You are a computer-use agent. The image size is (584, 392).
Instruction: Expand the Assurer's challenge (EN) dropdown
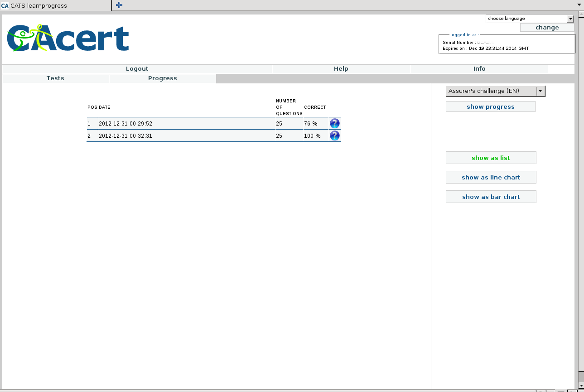540,91
